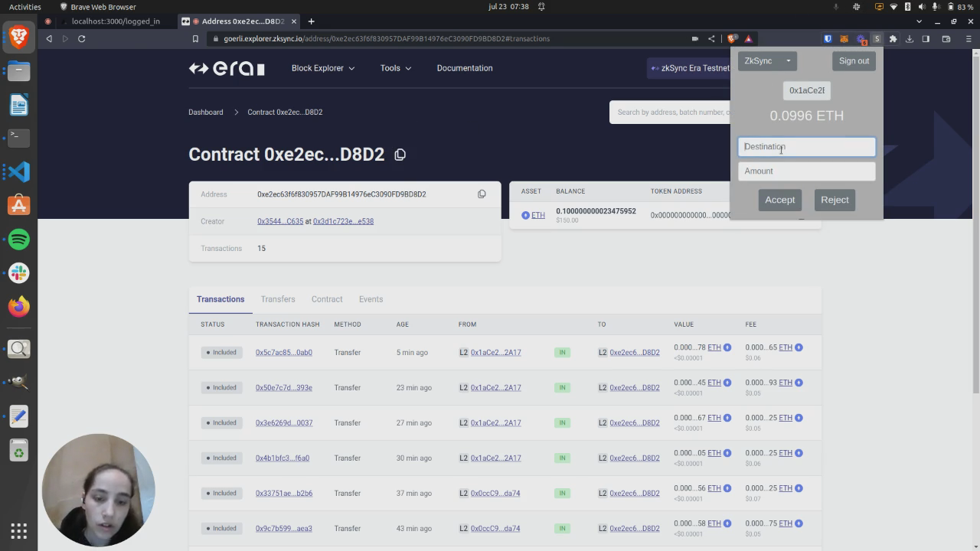The height and width of the screenshot is (551, 980).
Task: Open transaction hash 0x5c7ac85...0ab0
Action: tap(284, 353)
